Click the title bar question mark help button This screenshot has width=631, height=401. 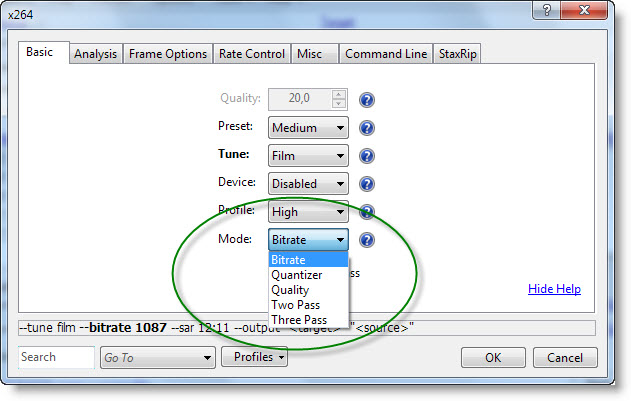coord(546,10)
